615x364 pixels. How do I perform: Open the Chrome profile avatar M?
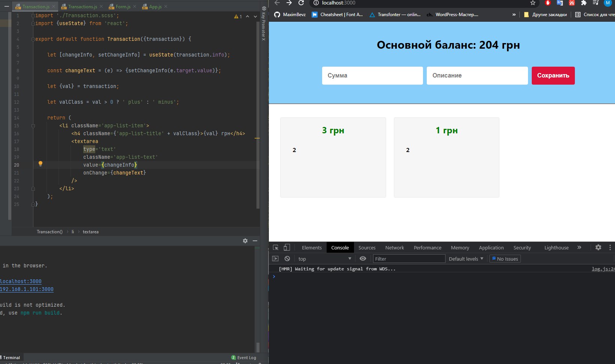tap(608, 3)
